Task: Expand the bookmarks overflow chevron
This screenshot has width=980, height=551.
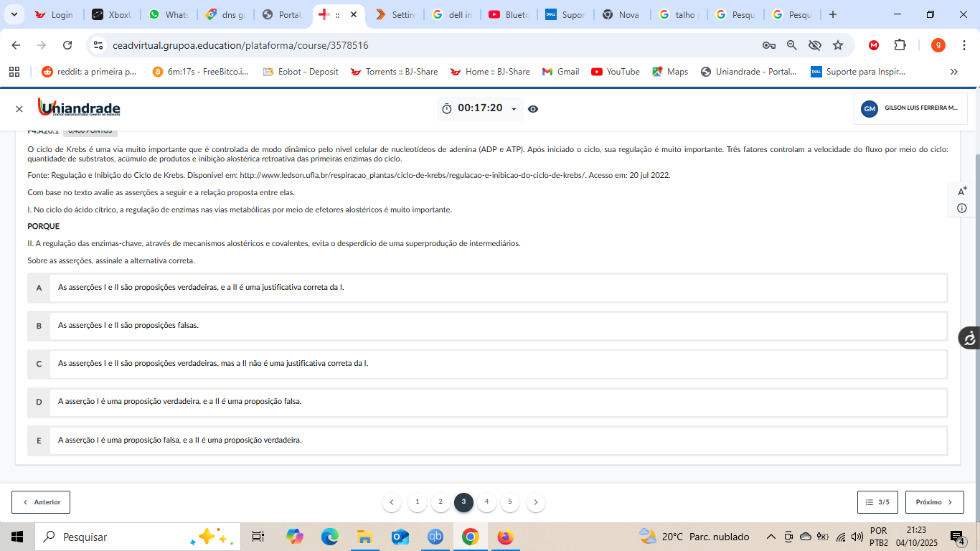Action: [953, 72]
